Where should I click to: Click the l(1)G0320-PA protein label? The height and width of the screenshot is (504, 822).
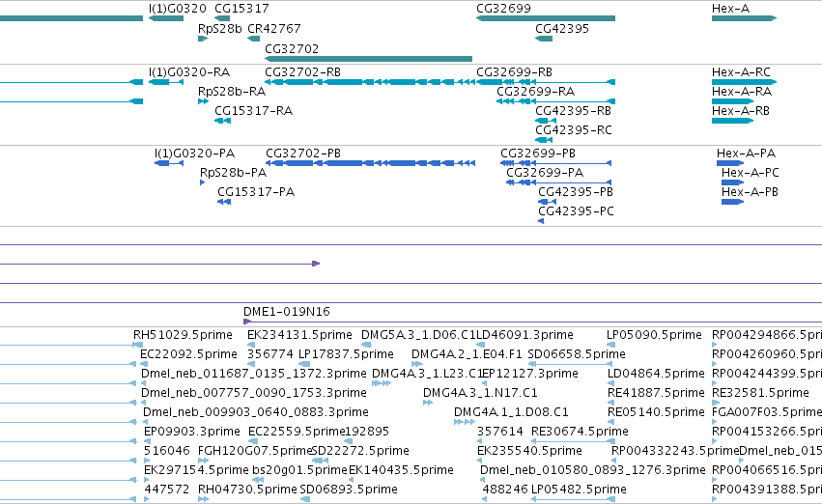point(194,153)
